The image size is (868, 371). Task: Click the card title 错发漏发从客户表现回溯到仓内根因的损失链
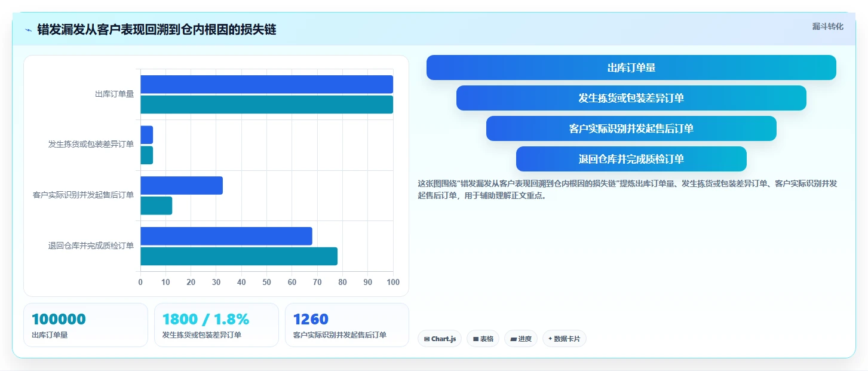tap(157, 30)
